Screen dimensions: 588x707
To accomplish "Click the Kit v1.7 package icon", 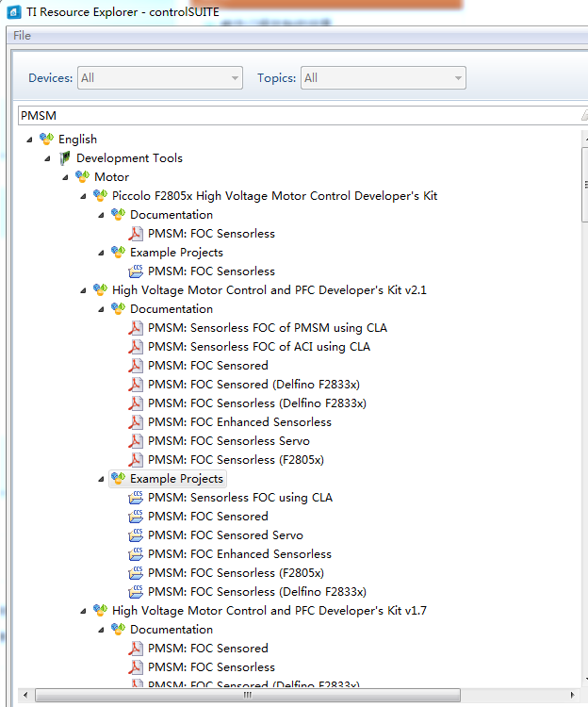I will (x=101, y=611).
